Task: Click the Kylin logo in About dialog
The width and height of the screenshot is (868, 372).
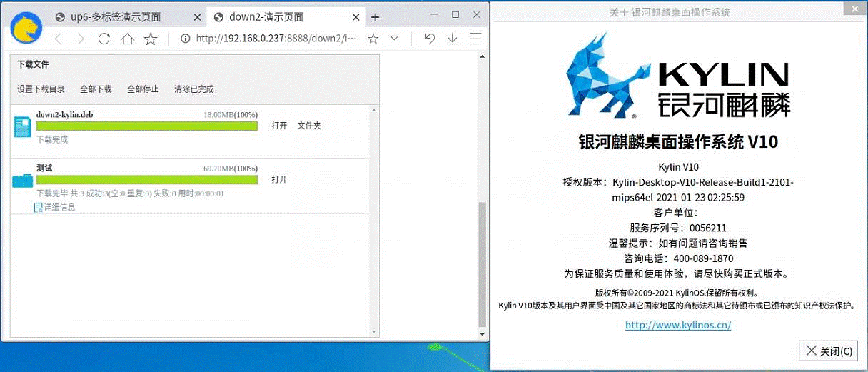Action: (x=678, y=76)
